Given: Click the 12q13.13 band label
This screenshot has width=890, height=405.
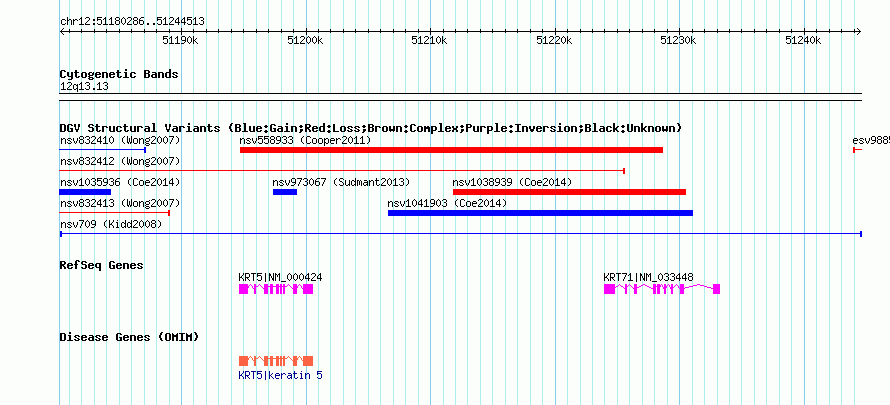Looking at the screenshot, I should [x=84, y=87].
